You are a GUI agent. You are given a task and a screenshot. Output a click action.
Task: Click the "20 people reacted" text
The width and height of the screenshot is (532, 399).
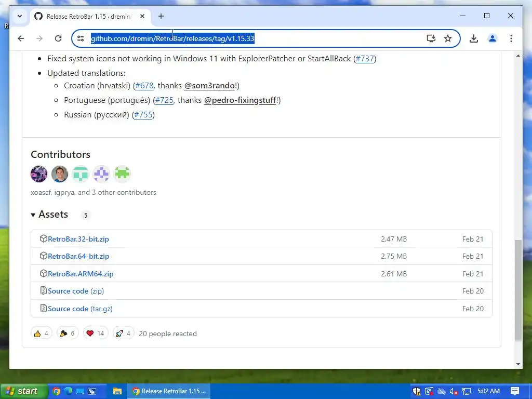pyautogui.click(x=168, y=334)
